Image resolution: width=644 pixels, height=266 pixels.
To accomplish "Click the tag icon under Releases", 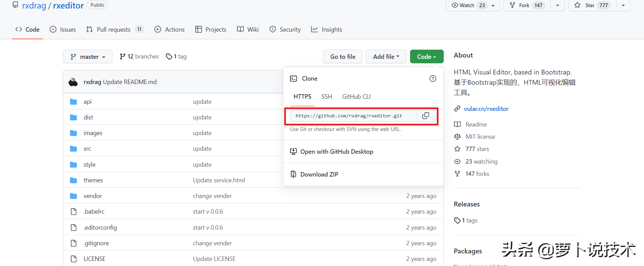I will pos(457,220).
